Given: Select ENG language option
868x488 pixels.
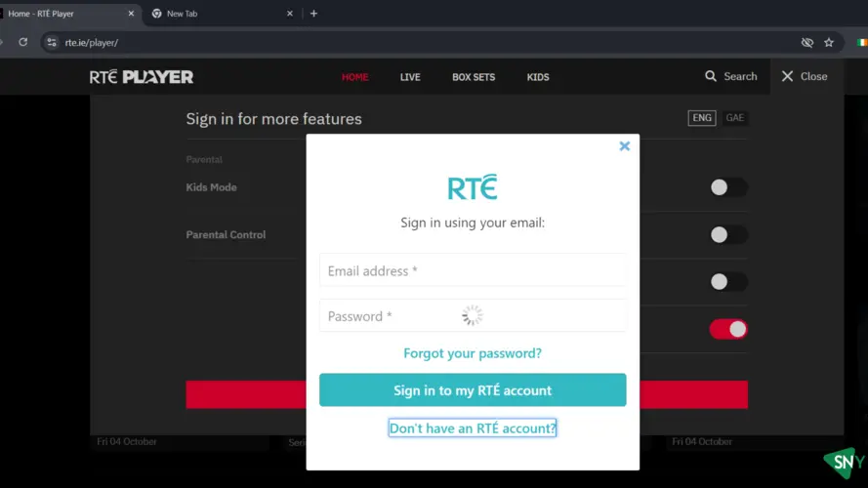Looking at the screenshot, I should coord(702,118).
